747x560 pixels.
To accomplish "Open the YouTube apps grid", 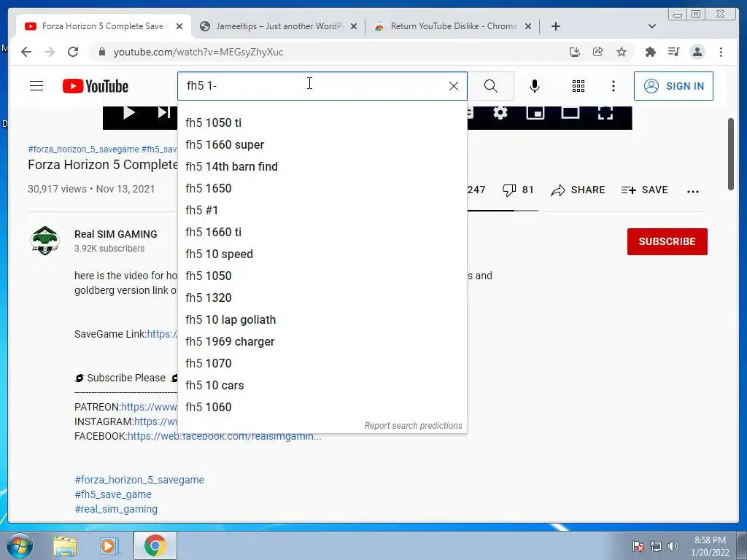I will point(578,86).
